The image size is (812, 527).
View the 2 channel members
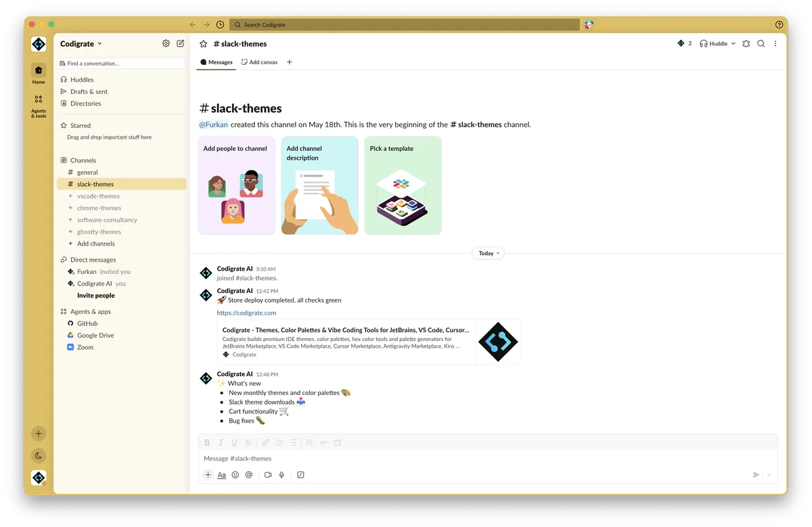point(685,43)
